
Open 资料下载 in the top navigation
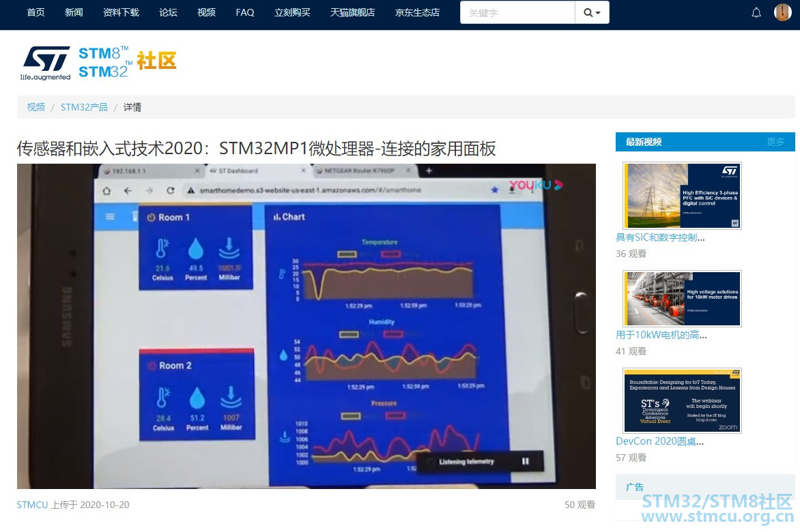pyautogui.click(x=121, y=12)
